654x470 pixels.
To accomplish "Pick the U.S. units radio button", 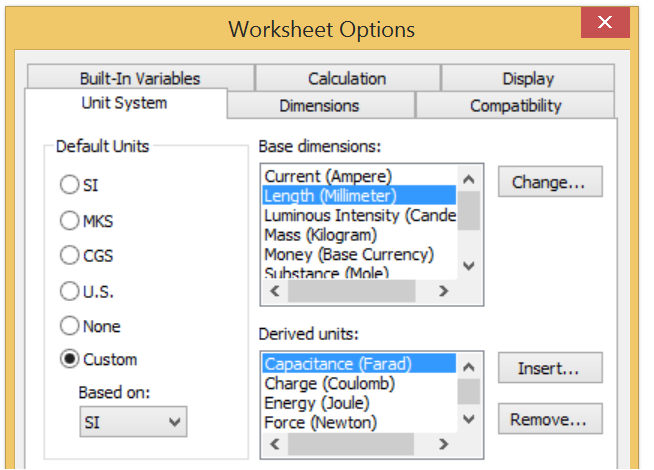I will [x=69, y=291].
